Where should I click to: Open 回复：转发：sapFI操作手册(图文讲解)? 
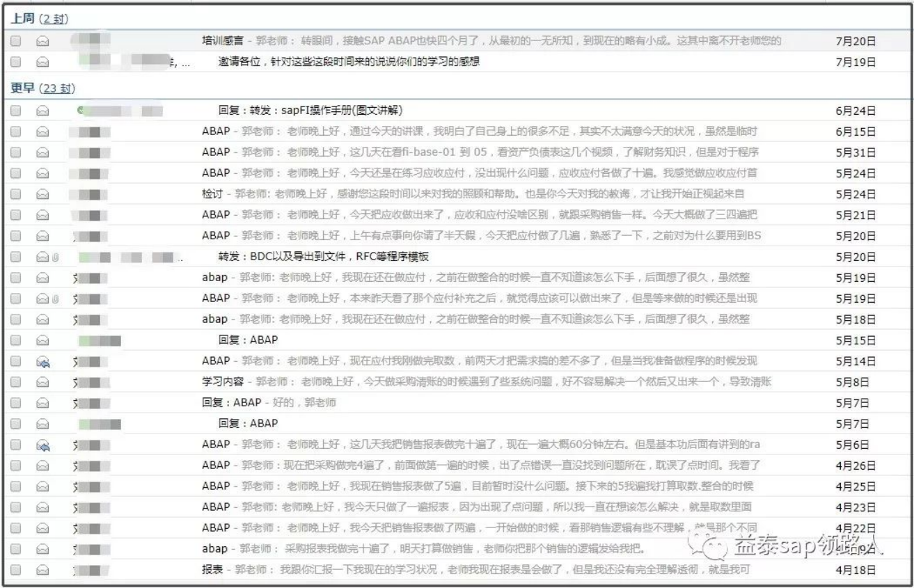tap(310, 110)
